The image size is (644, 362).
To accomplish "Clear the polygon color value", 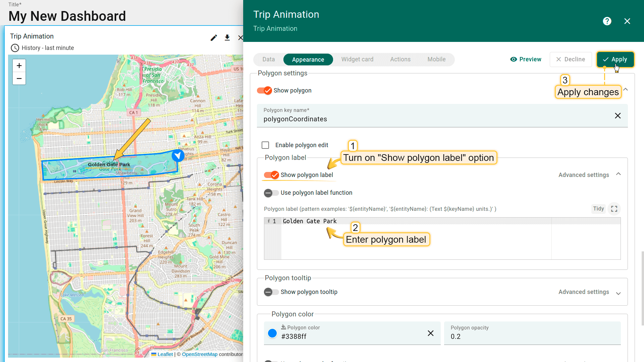I will (430, 333).
